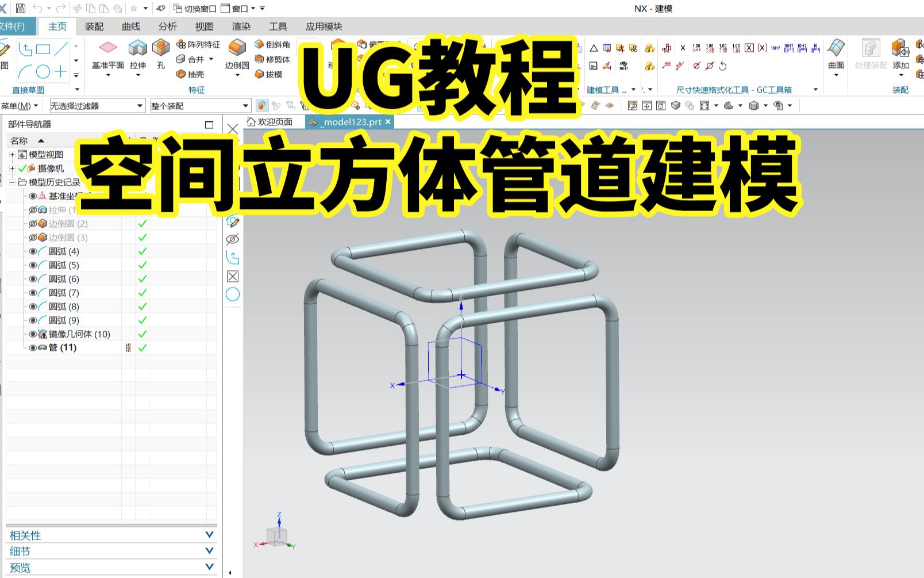Switch to the 视图 ribbon tab

coord(205,26)
